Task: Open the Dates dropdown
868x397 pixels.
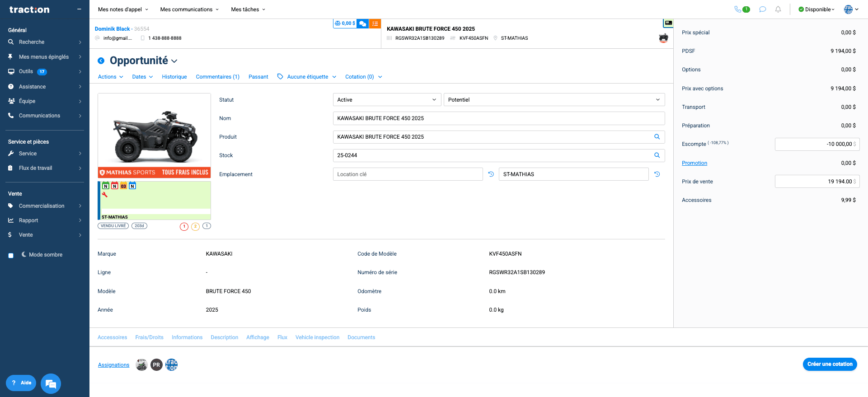Action: pos(142,77)
